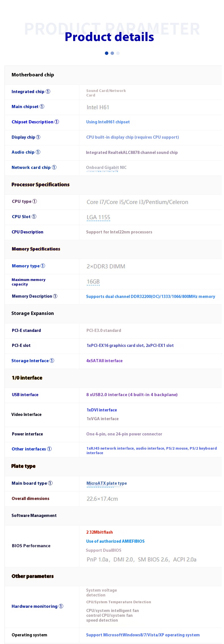The image size is (224, 644).
Task: Select the second carousel dot under the title
Action: click(112, 53)
